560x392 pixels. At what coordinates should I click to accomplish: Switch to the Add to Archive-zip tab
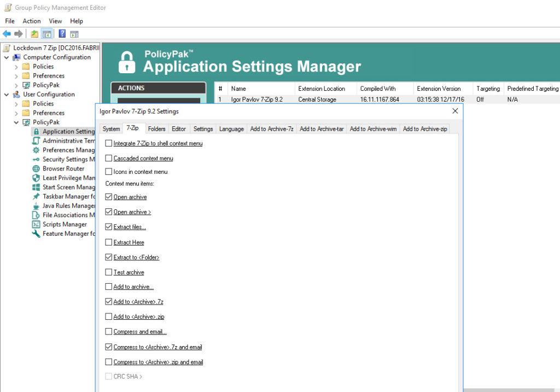425,129
